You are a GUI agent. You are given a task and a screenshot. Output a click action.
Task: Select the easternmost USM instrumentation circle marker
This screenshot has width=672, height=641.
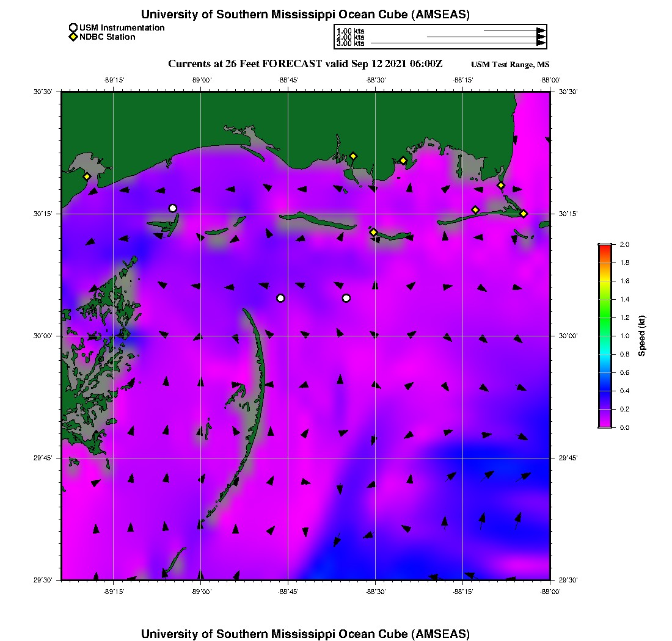[346, 298]
